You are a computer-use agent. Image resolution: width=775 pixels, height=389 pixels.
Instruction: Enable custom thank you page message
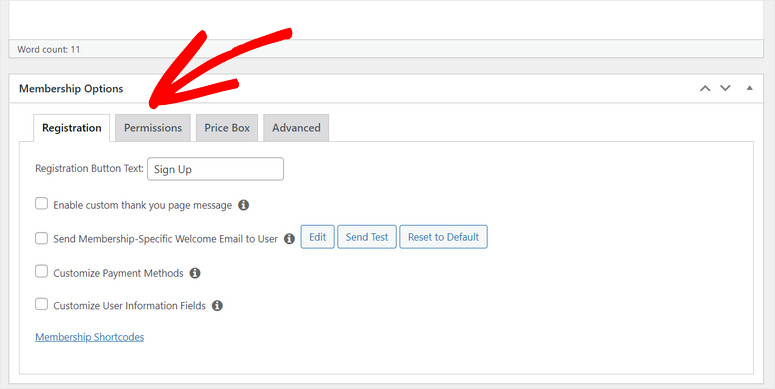pos(42,204)
